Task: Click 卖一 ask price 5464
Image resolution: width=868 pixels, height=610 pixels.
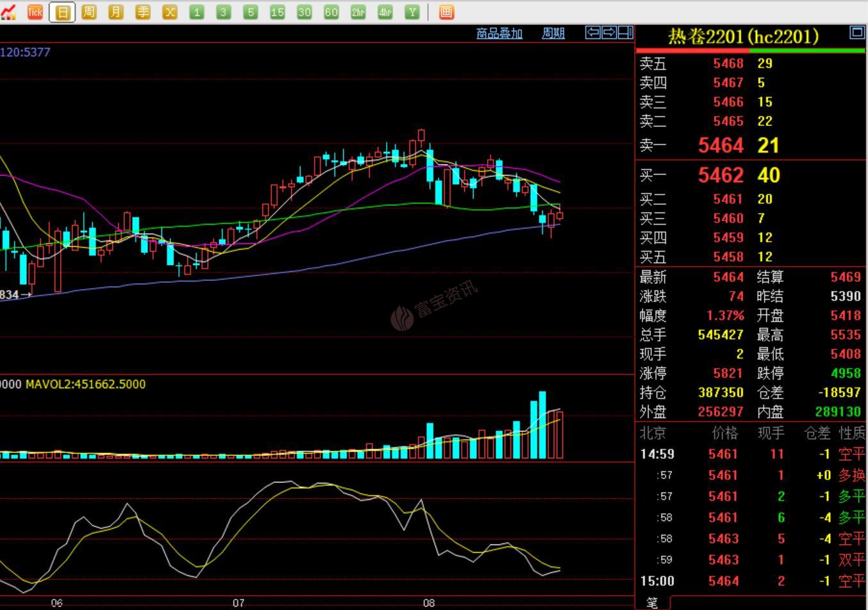Action: (721, 146)
